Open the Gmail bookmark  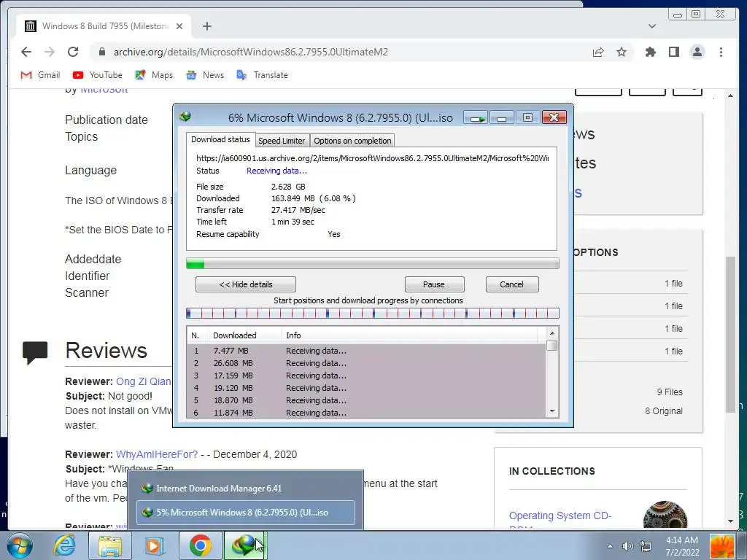click(41, 75)
